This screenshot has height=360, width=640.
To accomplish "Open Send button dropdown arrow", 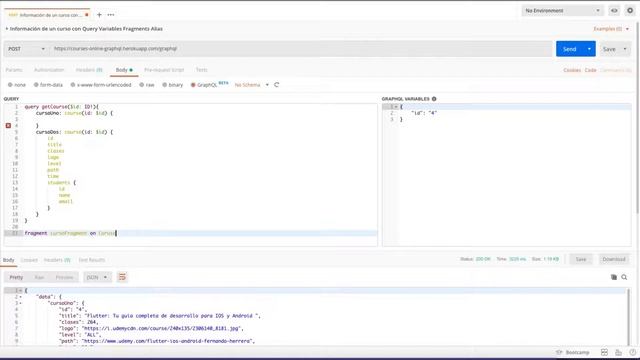I will (x=589, y=49).
